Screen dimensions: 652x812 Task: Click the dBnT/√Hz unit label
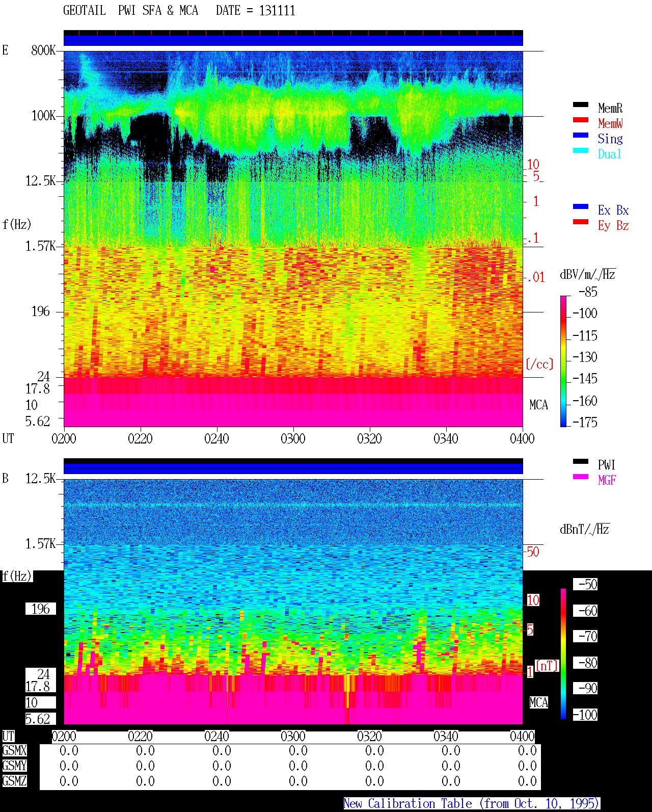pyautogui.click(x=585, y=529)
